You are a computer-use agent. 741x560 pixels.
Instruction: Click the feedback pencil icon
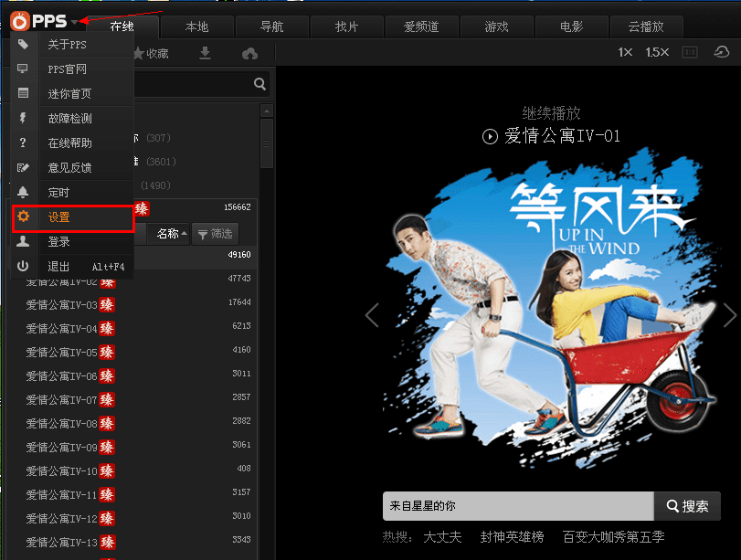[x=23, y=167]
